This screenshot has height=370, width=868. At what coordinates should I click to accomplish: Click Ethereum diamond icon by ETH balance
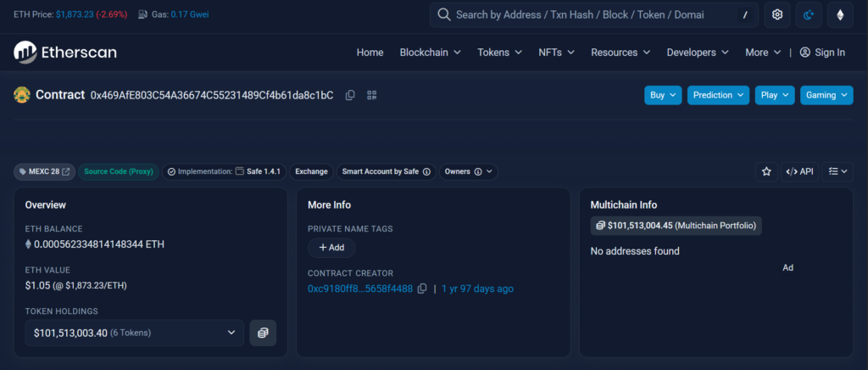point(28,244)
